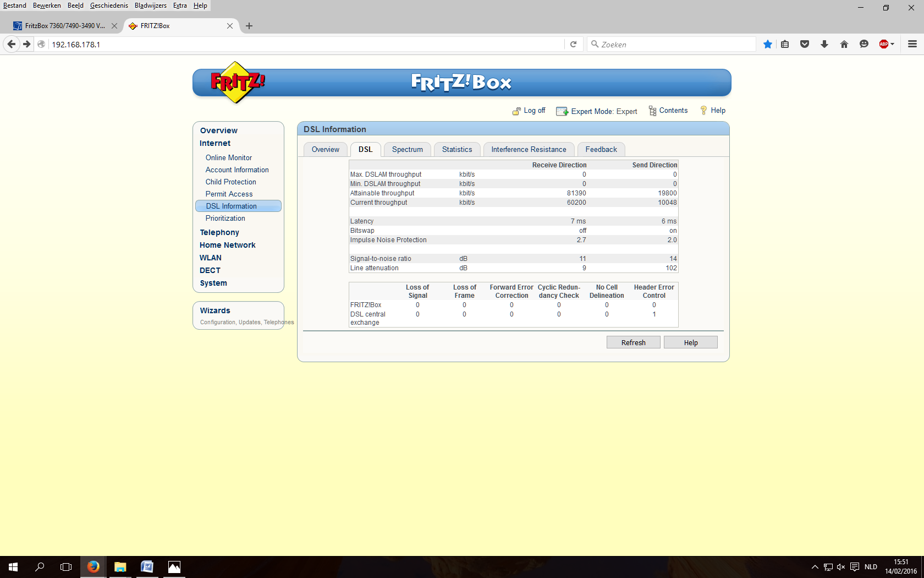
Task: Click the Firefox reload page icon
Action: [573, 45]
